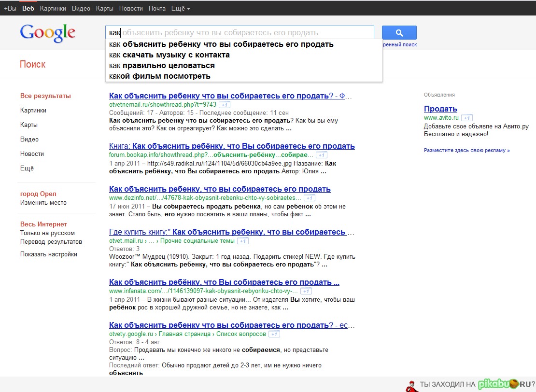Click the pikabu.ru logo in the corner

[504, 384]
